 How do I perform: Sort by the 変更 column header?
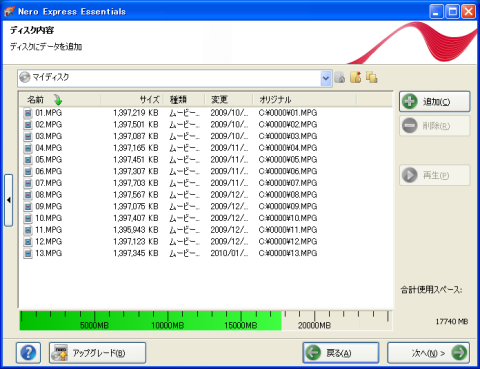tap(228, 99)
